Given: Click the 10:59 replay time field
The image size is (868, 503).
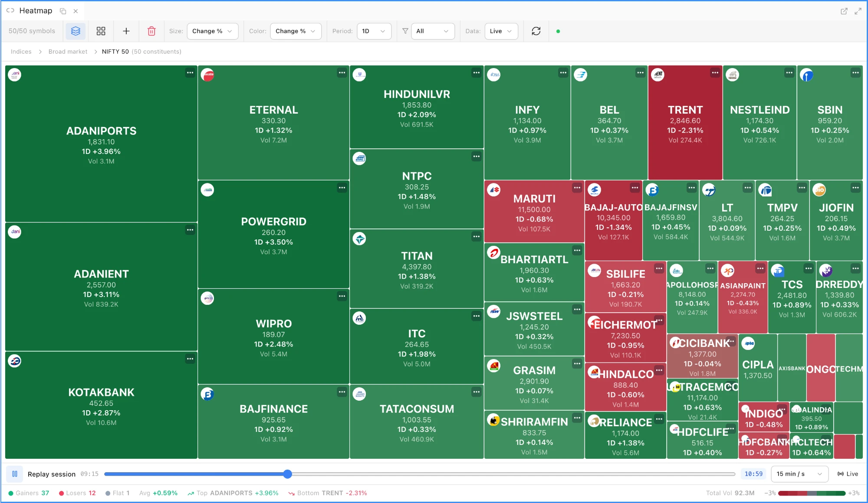Looking at the screenshot, I should [x=753, y=474].
